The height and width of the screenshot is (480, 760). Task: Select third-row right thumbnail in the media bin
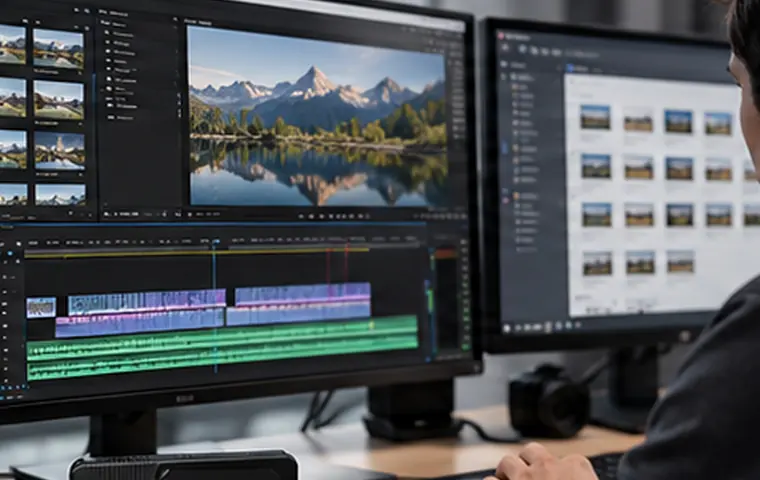pos(60,151)
